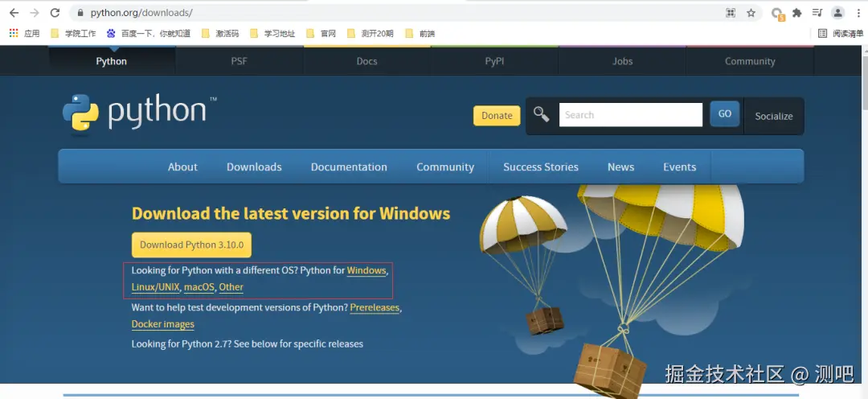Click in the Search text field
The height and width of the screenshot is (399, 868).
631,115
